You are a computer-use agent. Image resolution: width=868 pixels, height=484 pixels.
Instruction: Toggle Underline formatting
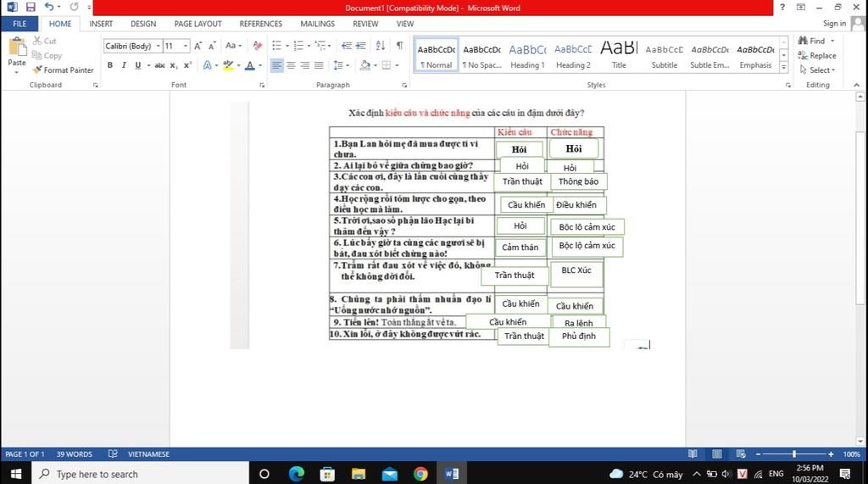(x=138, y=65)
